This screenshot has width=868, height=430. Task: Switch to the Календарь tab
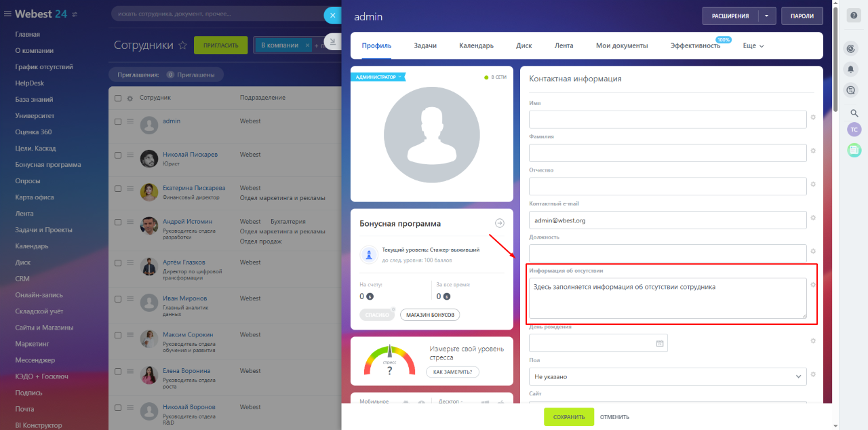pos(476,45)
